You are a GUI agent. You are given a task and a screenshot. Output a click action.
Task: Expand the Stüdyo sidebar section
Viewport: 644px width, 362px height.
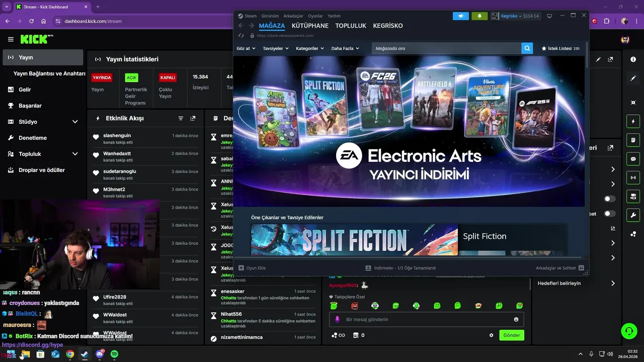[x=75, y=122]
